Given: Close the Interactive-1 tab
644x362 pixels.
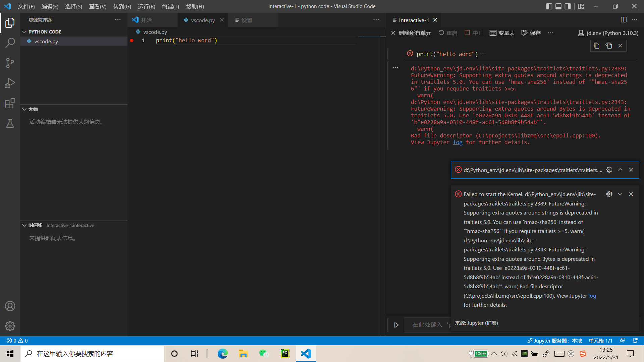Looking at the screenshot, I should 435,20.
